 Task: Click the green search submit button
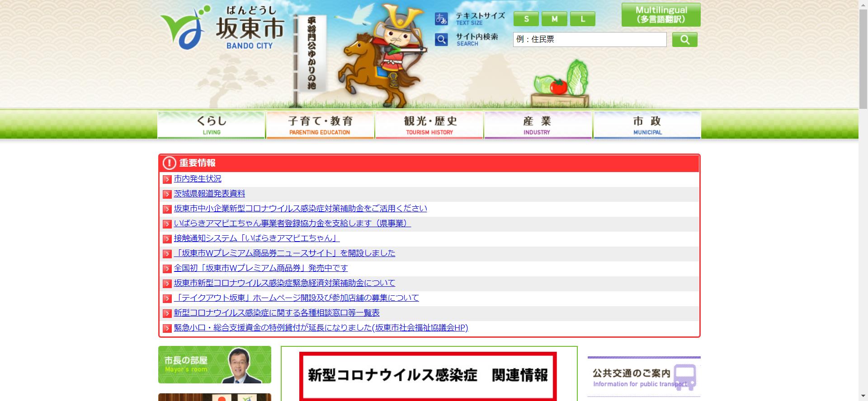coord(684,40)
